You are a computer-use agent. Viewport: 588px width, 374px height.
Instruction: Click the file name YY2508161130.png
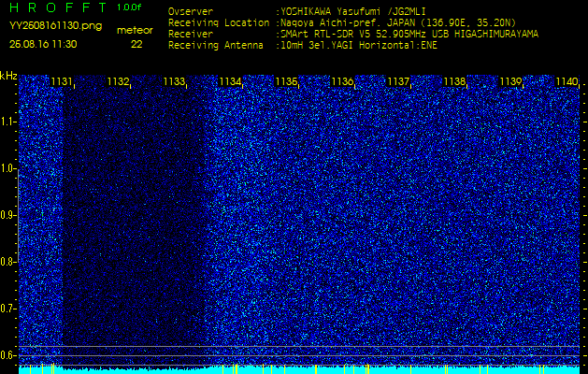coord(55,26)
